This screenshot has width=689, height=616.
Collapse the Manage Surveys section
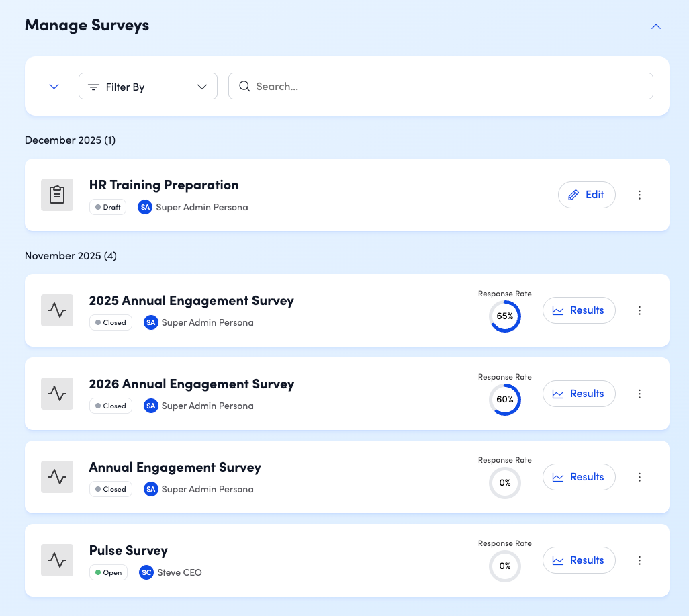click(x=656, y=26)
